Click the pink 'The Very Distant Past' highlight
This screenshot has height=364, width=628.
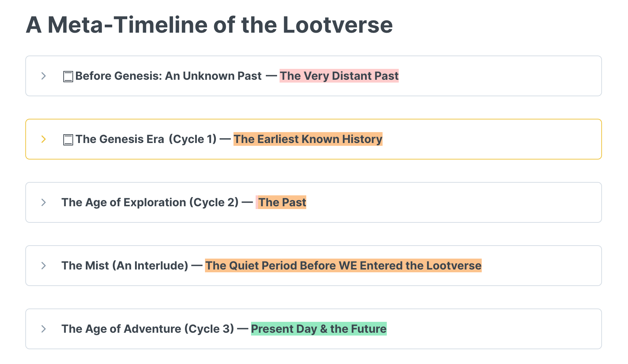click(339, 76)
